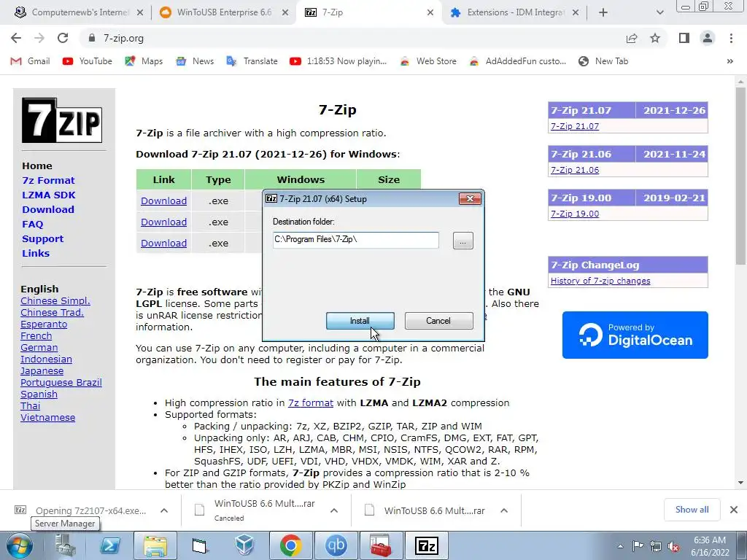Switch language to Chinese Simpl.
Image resolution: width=747 pixels, height=560 pixels.
click(x=55, y=301)
